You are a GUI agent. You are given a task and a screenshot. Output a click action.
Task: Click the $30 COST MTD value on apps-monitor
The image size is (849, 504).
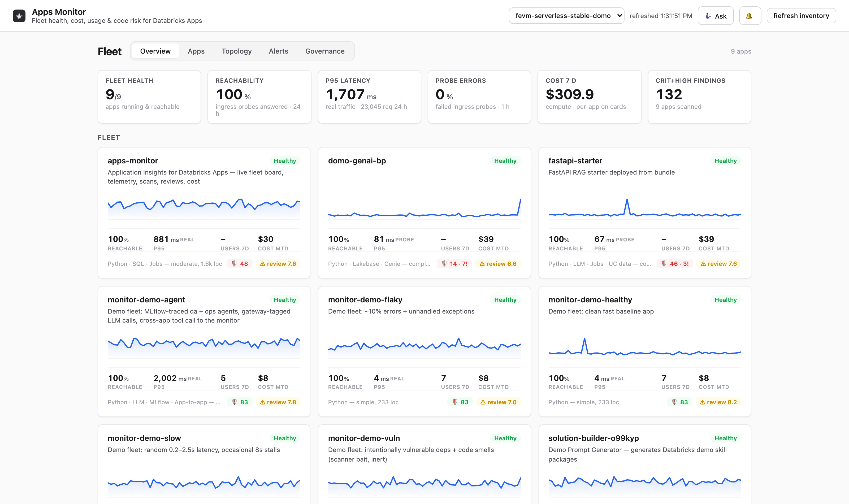click(266, 239)
